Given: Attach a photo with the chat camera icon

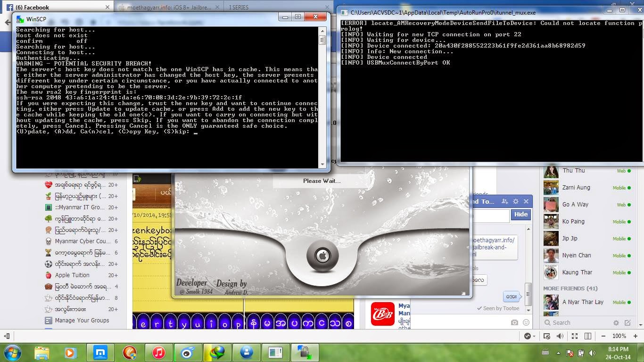Looking at the screenshot, I should point(514,322).
